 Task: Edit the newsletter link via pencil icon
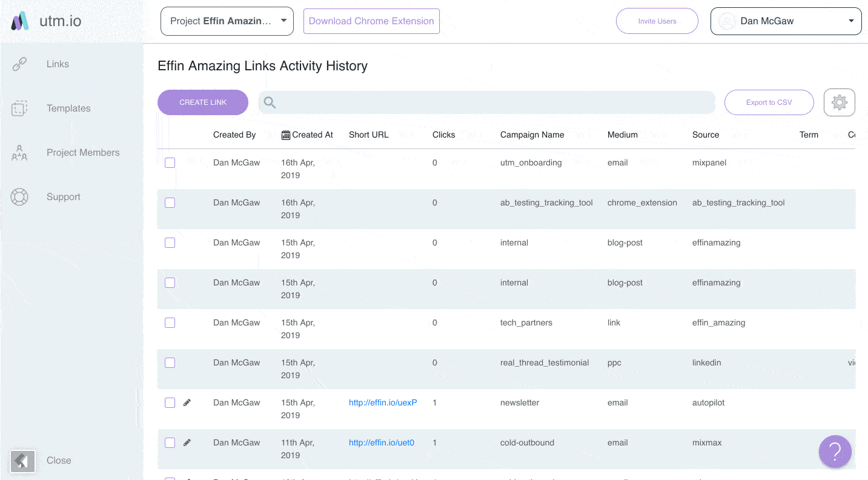pos(187,402)
